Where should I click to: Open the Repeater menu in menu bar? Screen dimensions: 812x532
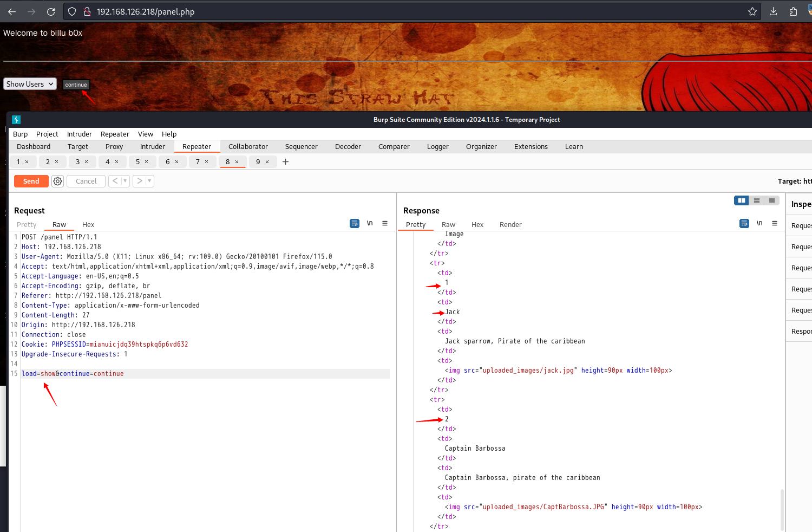[115, 134]
